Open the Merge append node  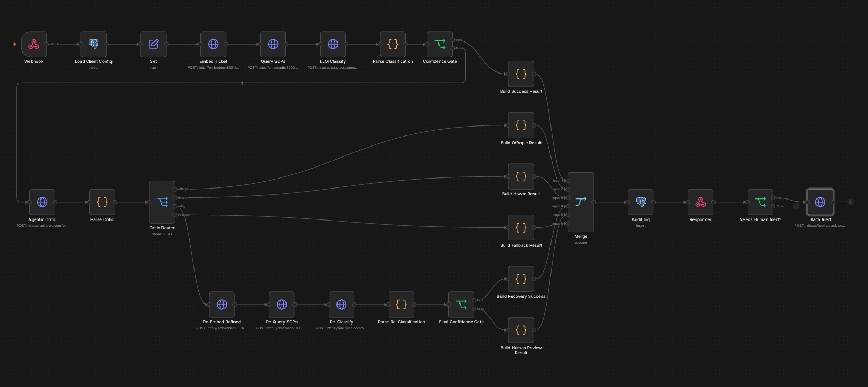click(x=581, y=202)
